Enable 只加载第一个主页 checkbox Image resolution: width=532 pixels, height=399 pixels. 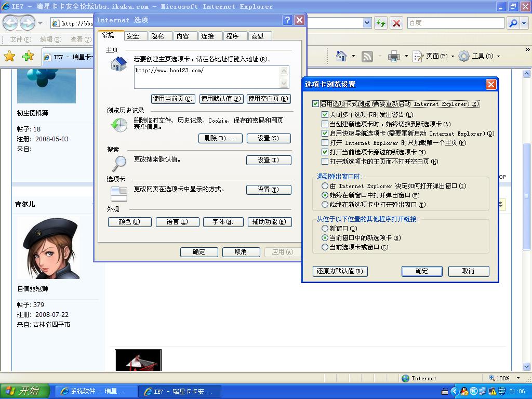(x=325, y=142)
